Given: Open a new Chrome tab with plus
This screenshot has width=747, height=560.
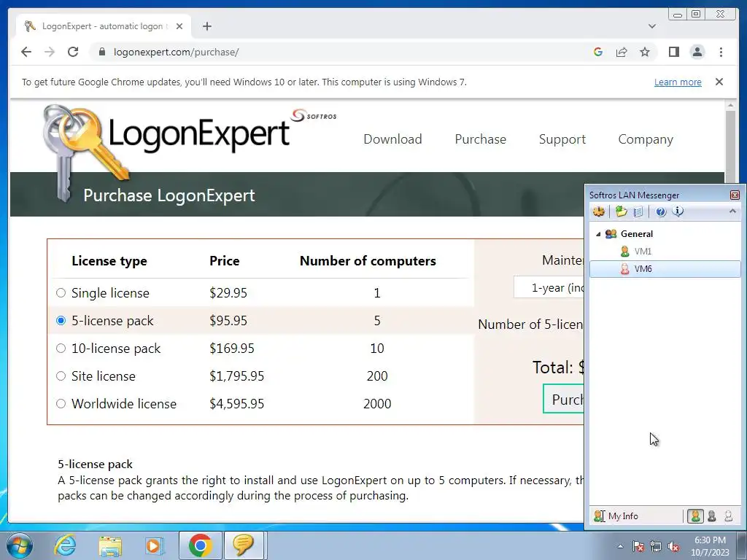Looking at the screenshot, I should pyautogui.click(x=206, y=26).
